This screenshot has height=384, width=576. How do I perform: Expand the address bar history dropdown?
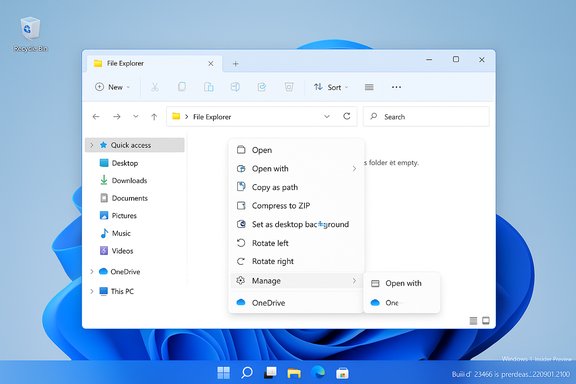click(327, 116)
